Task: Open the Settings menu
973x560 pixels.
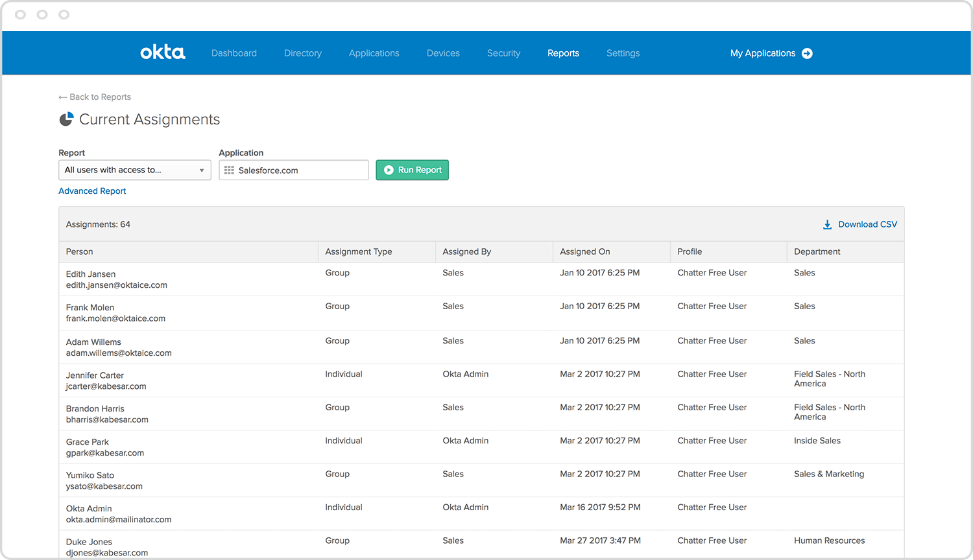Action: click(x=623, y=53)
